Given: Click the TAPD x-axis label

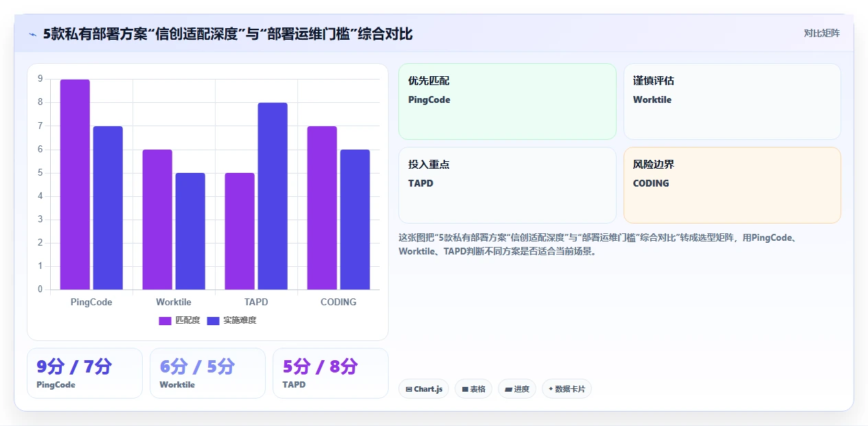Looking at the screenshot, I should click(x=256, y=302).
